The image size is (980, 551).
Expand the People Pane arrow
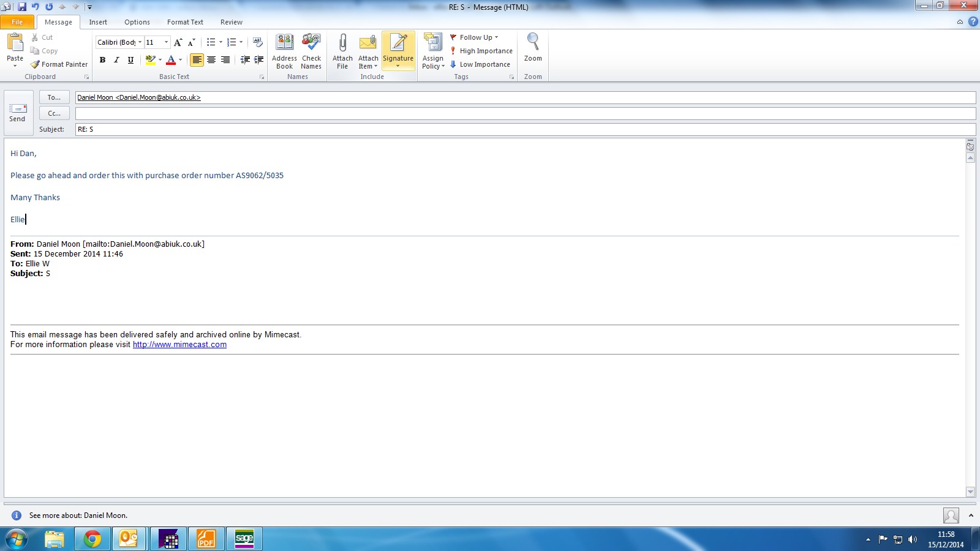click(971, 515)
